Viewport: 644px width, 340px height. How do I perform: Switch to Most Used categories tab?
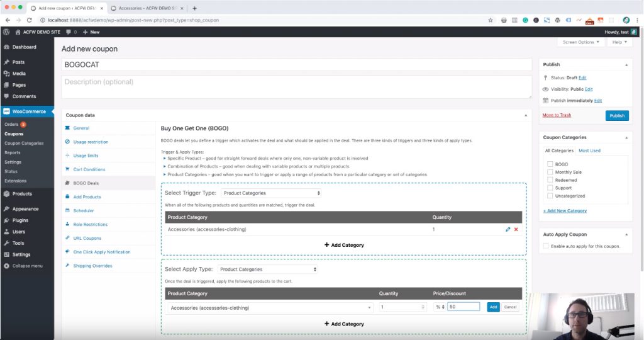[589, 150]
